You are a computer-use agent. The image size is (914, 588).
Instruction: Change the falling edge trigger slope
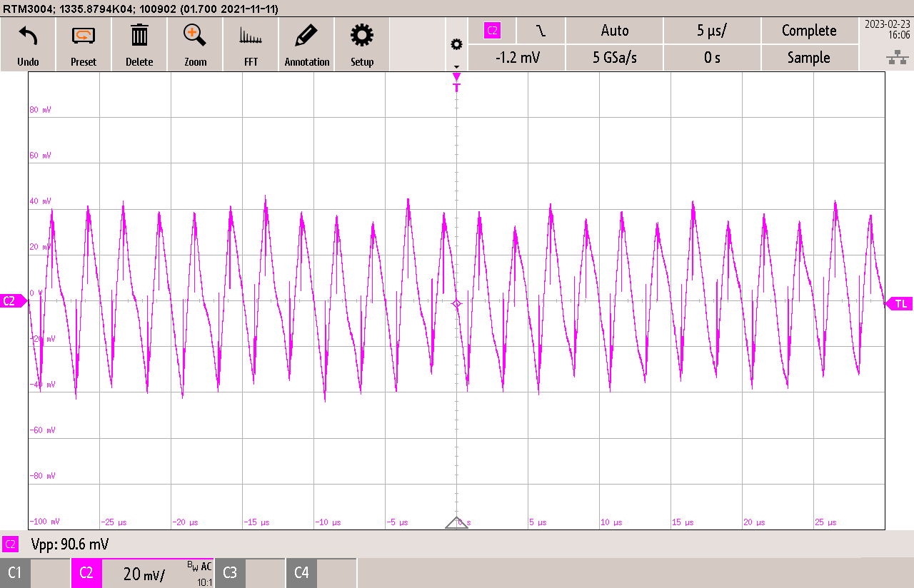[541, 31]
